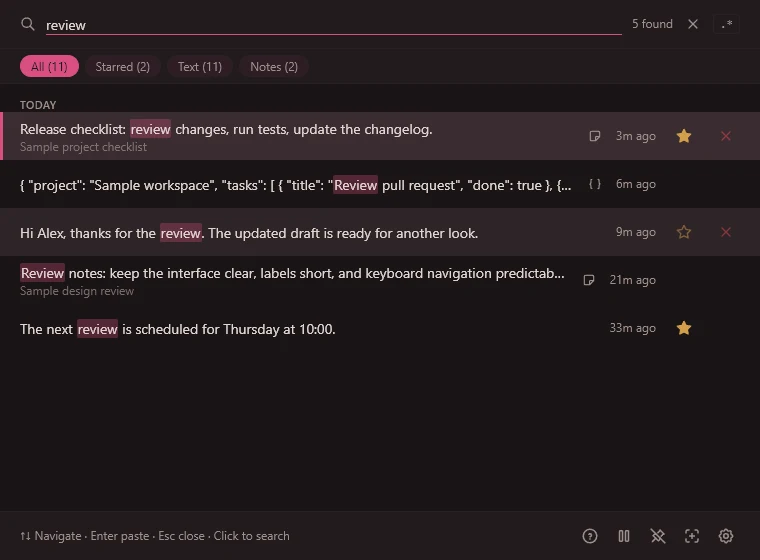Star the Hi Alex clip

click(x=683, y=232)
